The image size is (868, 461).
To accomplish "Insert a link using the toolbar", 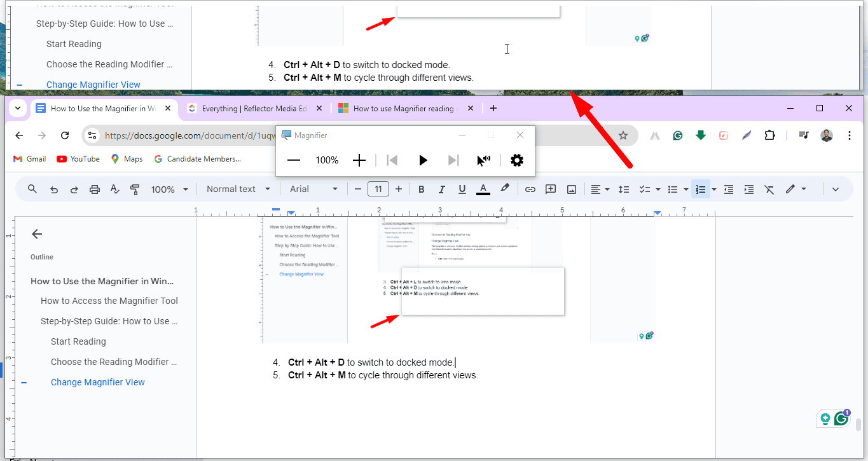I will click(530, 189).
